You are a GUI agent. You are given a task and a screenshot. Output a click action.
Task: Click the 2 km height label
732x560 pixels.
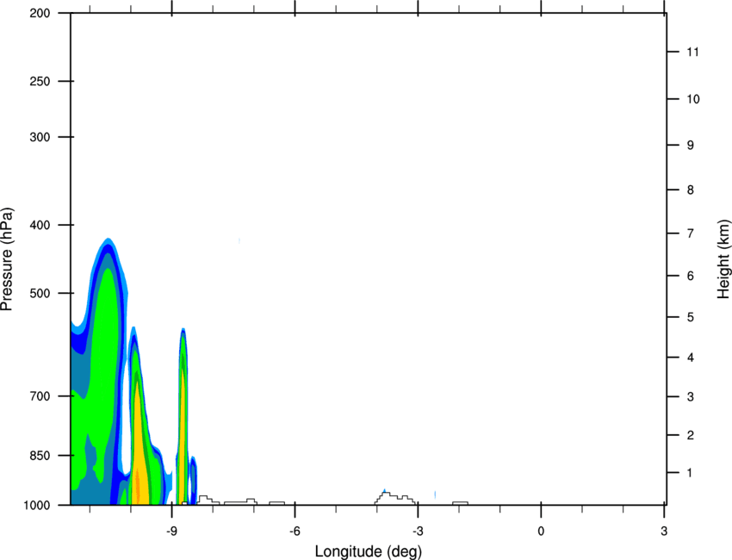[691, 435]
